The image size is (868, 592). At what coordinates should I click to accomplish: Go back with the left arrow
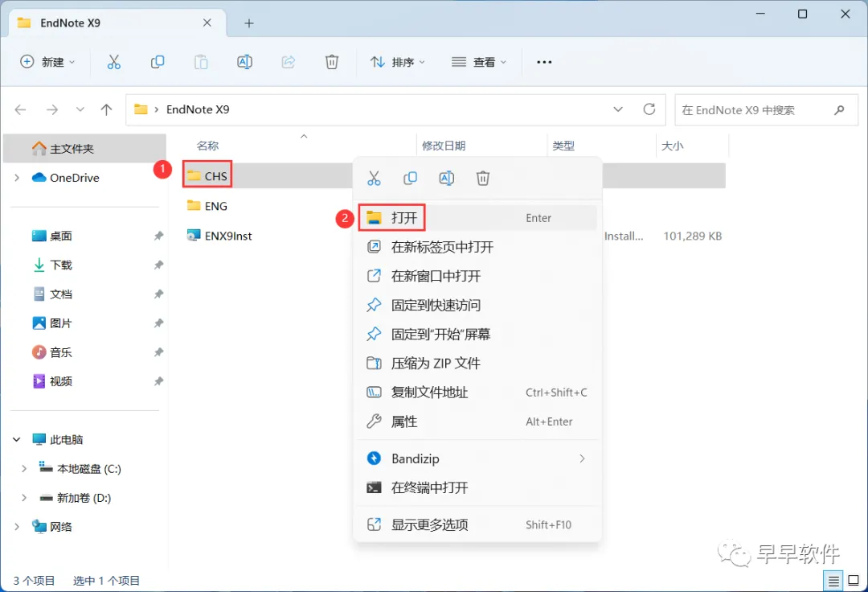point(20,109)
